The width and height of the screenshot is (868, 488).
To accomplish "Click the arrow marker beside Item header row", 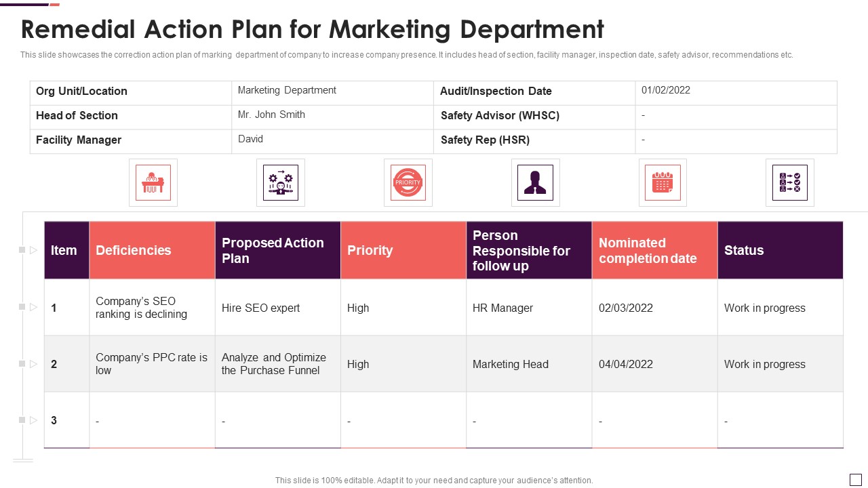I will click(33, 250).
